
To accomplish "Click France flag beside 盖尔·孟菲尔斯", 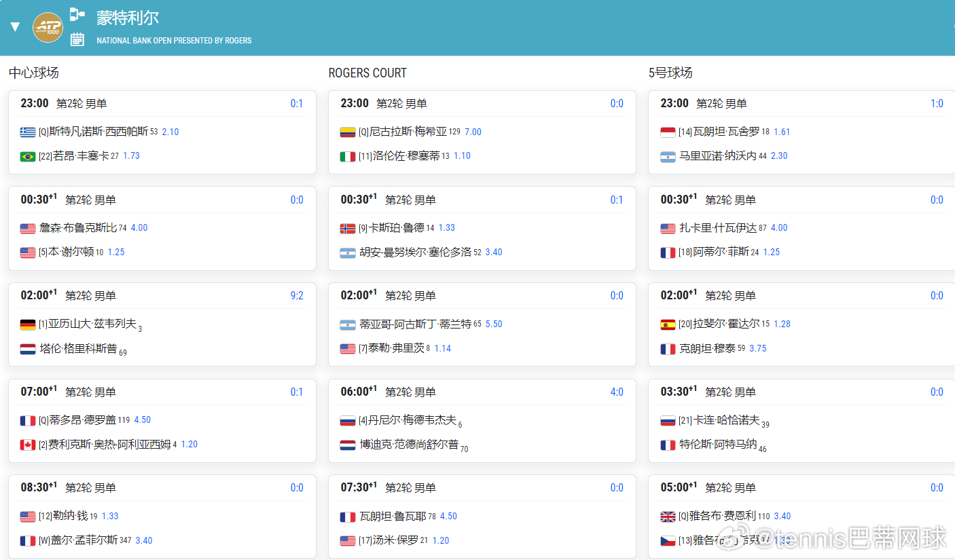I will (x=28, y=541).
